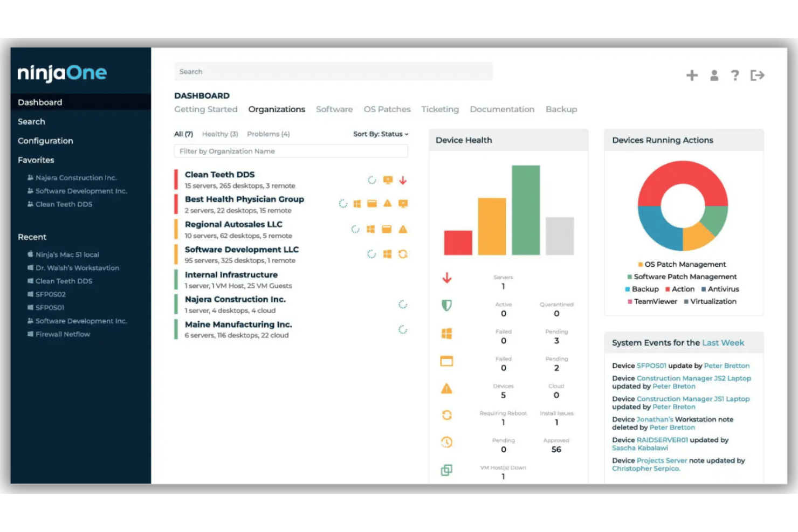
Task: Open Maine Manufacturing Inc. organization
Action: [x=238, y=324]
